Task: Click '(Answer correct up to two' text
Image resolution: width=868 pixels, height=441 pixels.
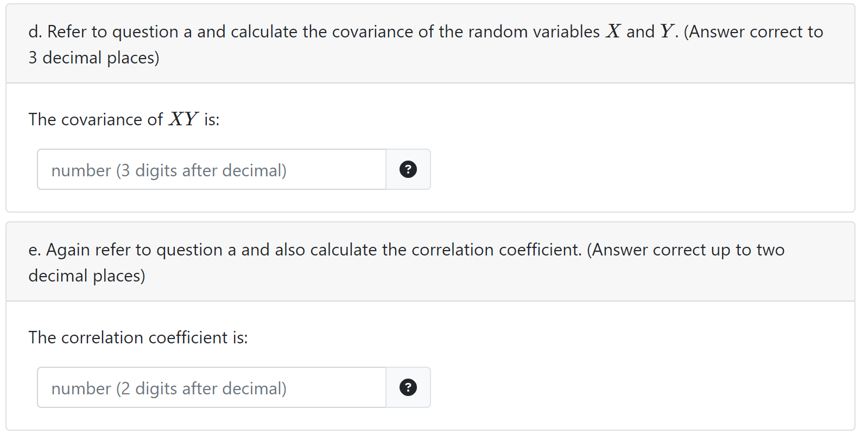Action: (x=686, y=250)
